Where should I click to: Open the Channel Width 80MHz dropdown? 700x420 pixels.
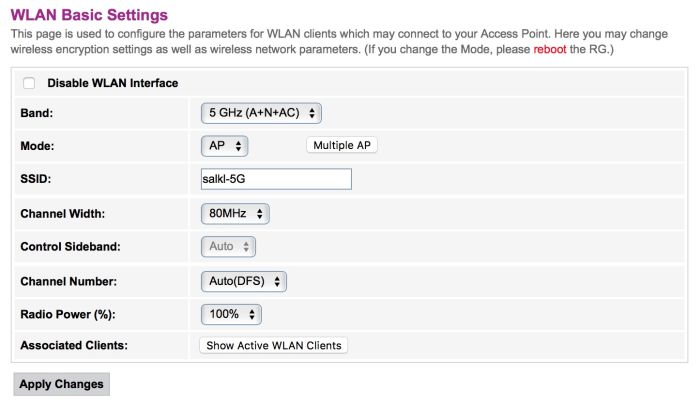tap(235, 213)
